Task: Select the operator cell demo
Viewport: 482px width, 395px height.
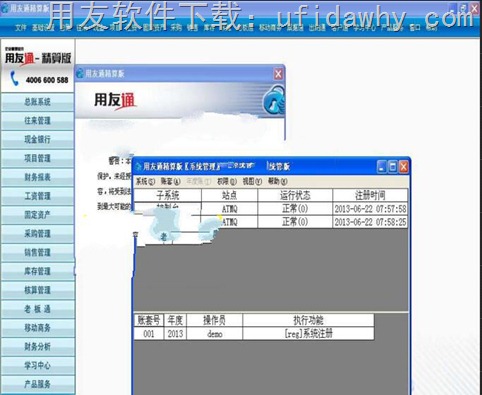Action: click(x=214, y=334)
